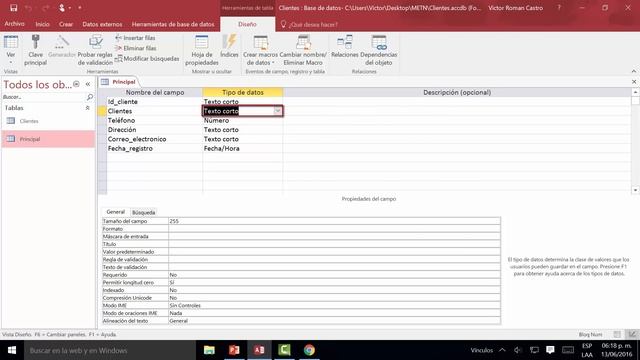Click the Máscara de entrada property field

[x=334, y=237]
